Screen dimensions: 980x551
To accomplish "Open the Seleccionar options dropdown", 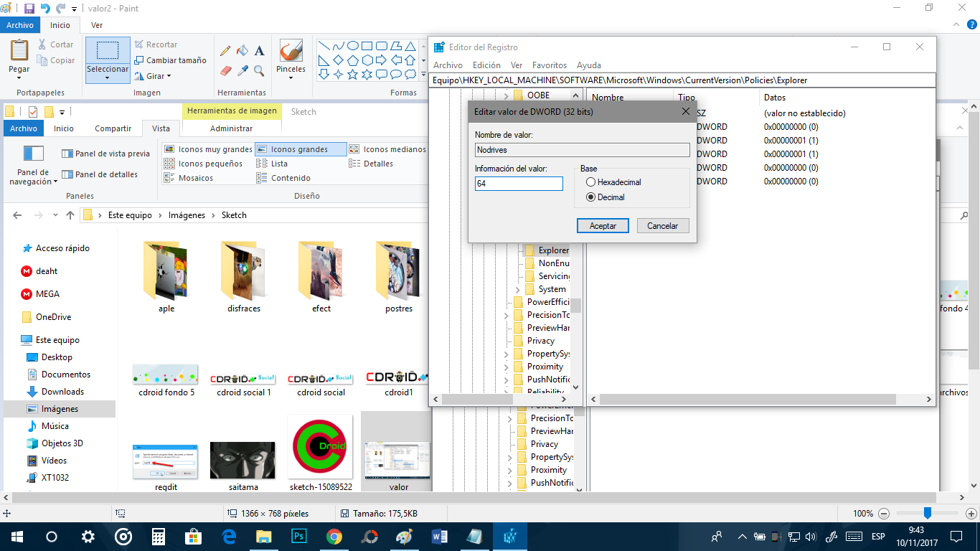I will (108, 77).
